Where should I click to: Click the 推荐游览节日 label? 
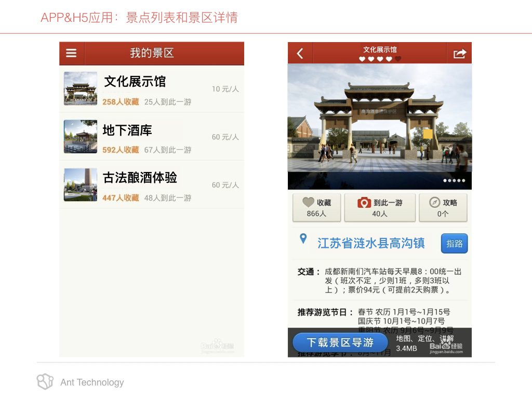(325, 312)
